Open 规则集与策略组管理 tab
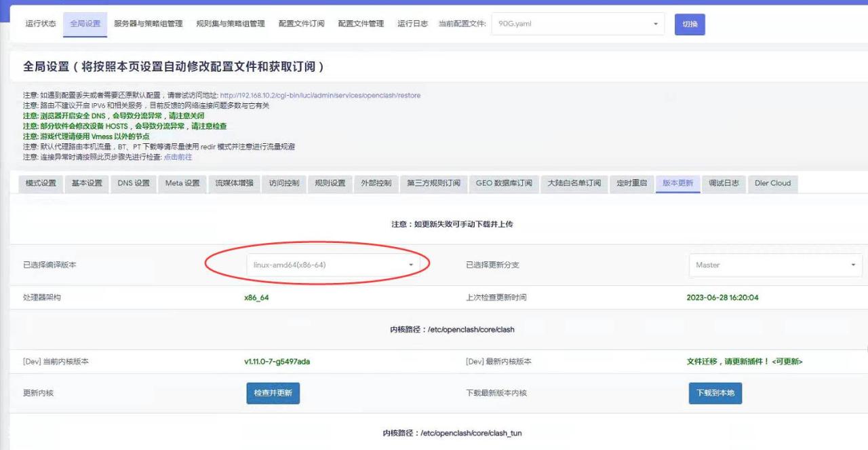868x450 pixels. point(231,24)
